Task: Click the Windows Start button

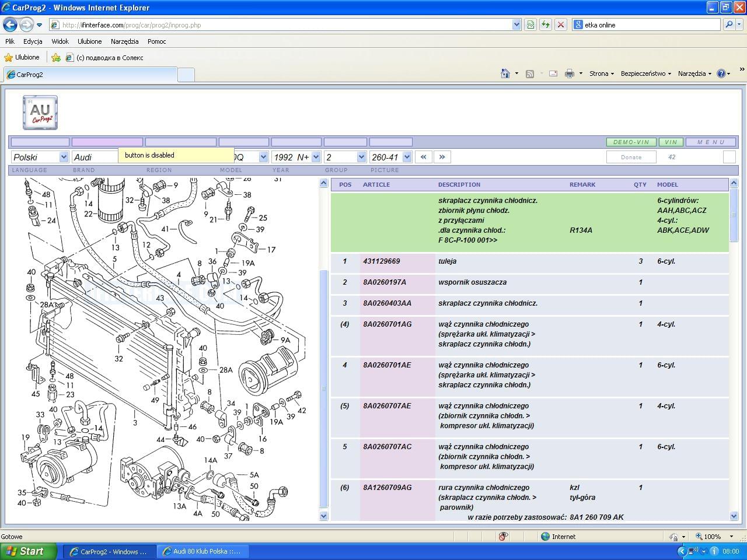Action: pyautogui.click(x=29, y=551)
